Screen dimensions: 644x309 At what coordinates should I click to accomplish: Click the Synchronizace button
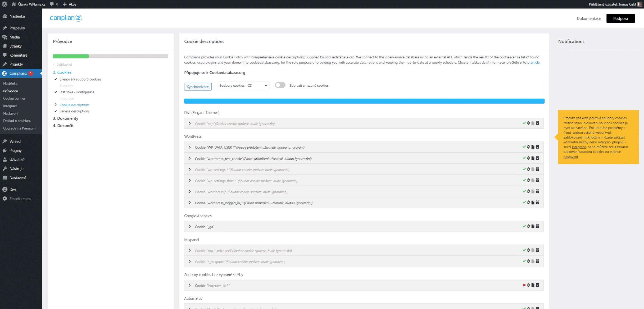(198, 87)
